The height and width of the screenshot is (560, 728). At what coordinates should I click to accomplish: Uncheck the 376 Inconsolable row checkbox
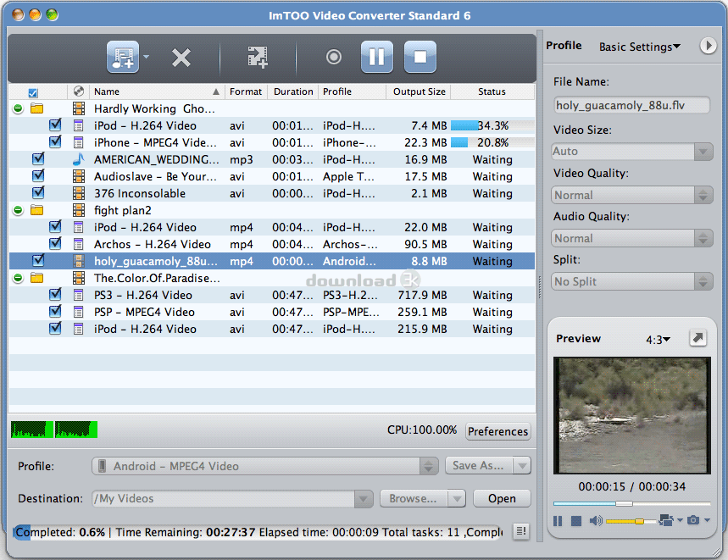coord(38,192)
